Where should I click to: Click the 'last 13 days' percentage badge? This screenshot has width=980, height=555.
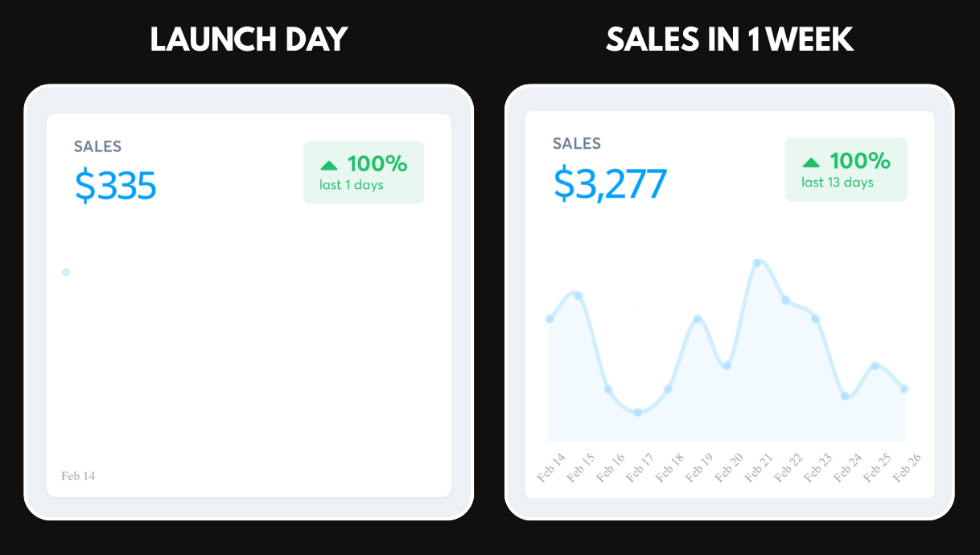[846, 170]
